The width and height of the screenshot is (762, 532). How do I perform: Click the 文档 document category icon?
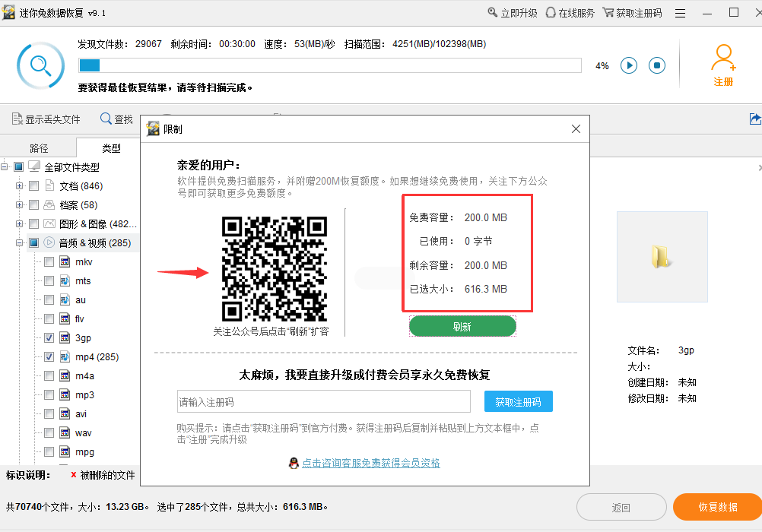pos(49,185)
